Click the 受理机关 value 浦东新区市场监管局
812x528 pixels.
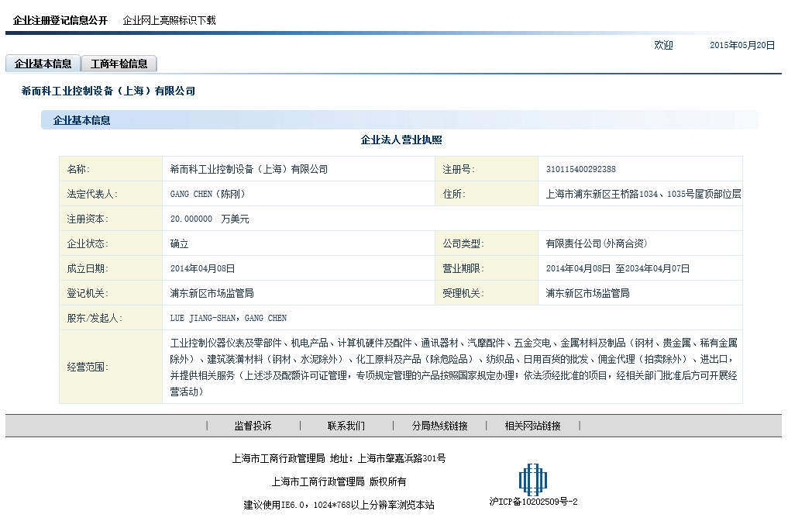(587, 293)
